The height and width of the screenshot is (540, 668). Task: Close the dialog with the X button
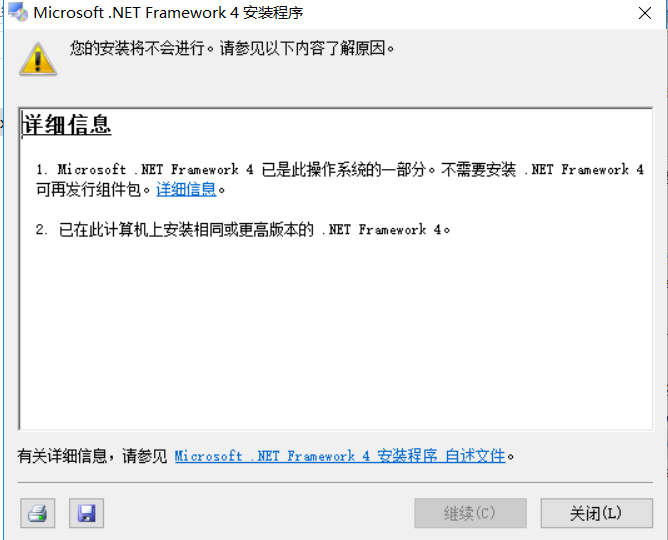coord(645,13)
